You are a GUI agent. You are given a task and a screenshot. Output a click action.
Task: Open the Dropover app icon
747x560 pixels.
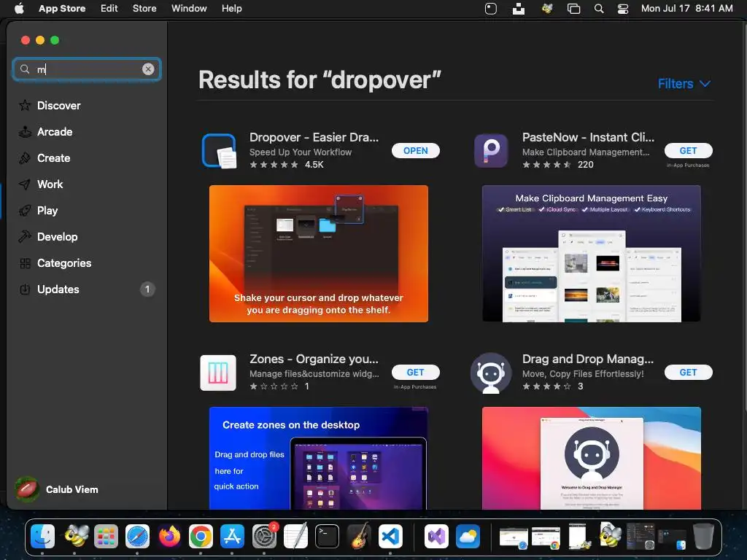[x=219, y=151]
